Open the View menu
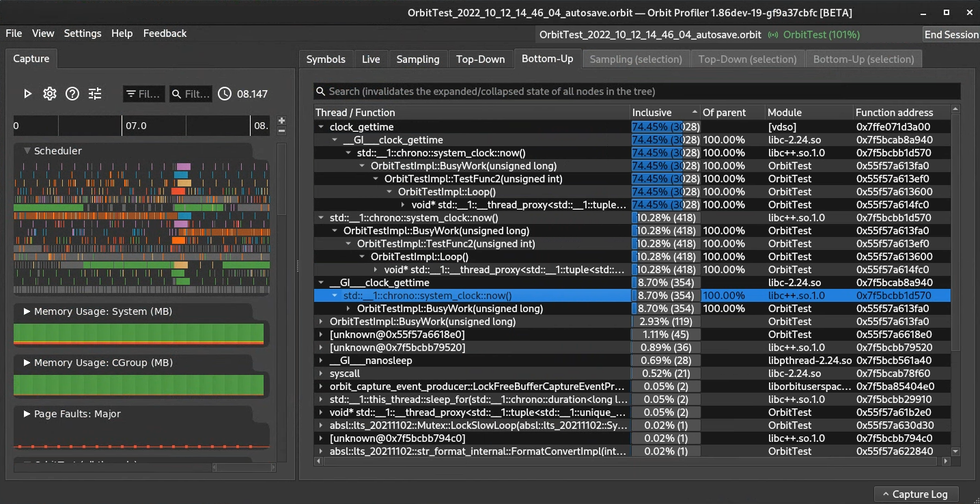Viewport: 980px width, 504px height. (43, 33)
